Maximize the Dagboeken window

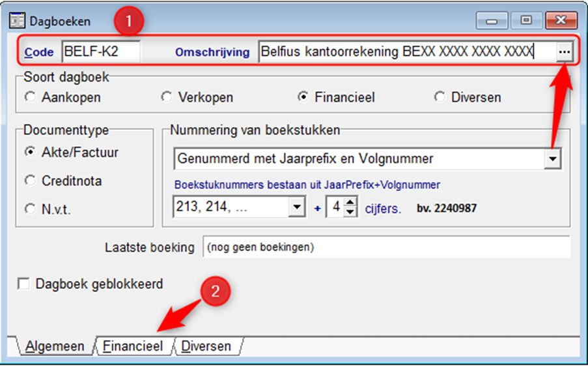526,21
